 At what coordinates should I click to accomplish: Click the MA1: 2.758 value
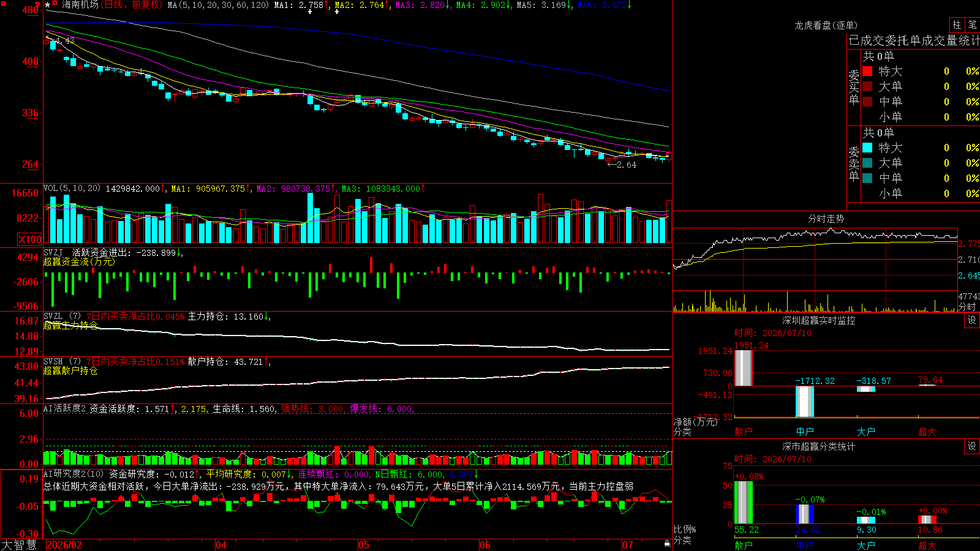pyautogui.click(x=301, y=5)
